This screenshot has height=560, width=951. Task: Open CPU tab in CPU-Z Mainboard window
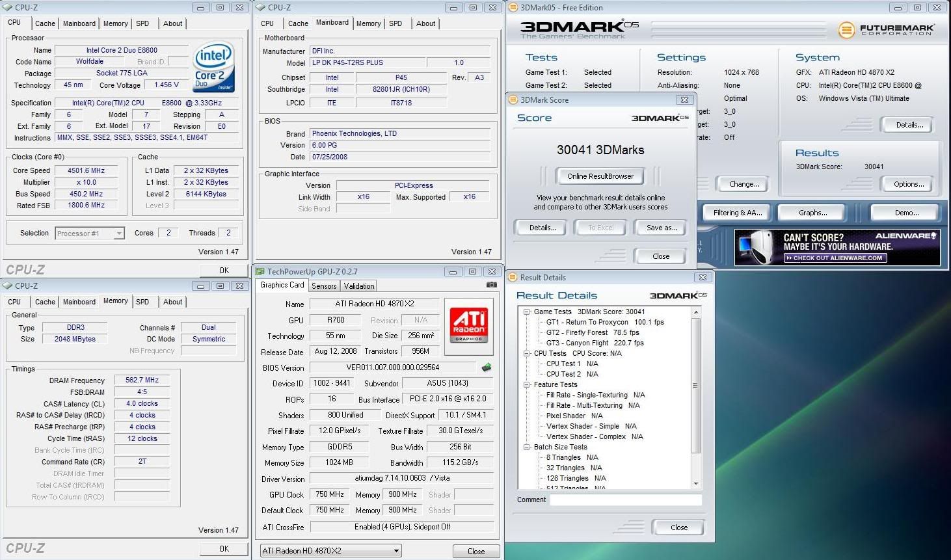pos(267,23)
